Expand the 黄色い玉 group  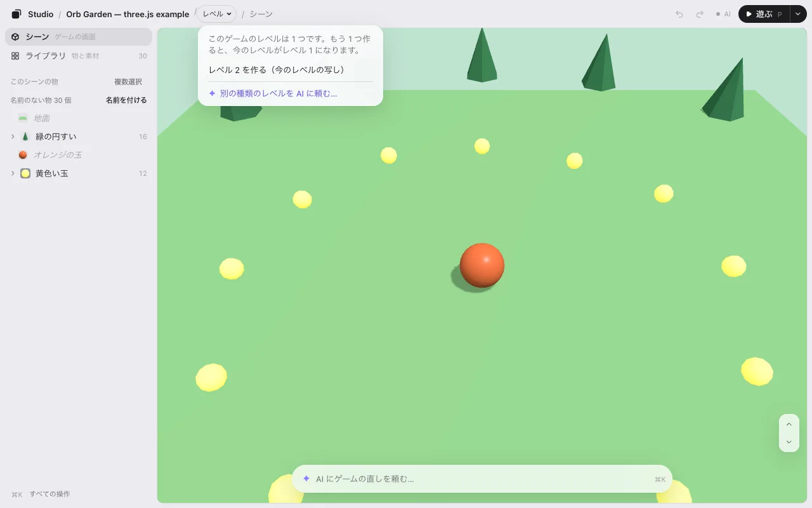click(13, 173)
